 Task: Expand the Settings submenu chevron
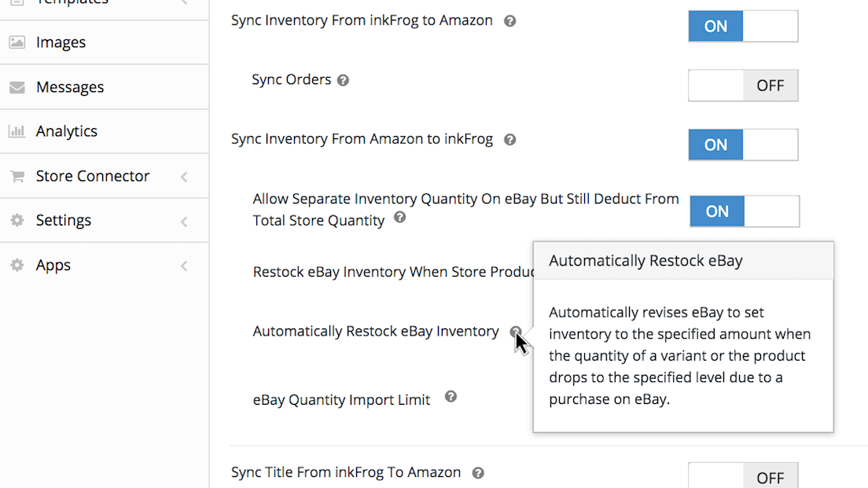click(x=184, y=222)
